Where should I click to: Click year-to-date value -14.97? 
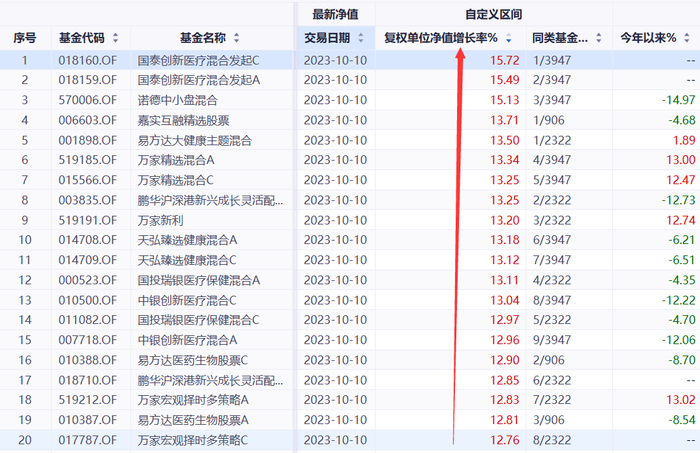[678, 100]
